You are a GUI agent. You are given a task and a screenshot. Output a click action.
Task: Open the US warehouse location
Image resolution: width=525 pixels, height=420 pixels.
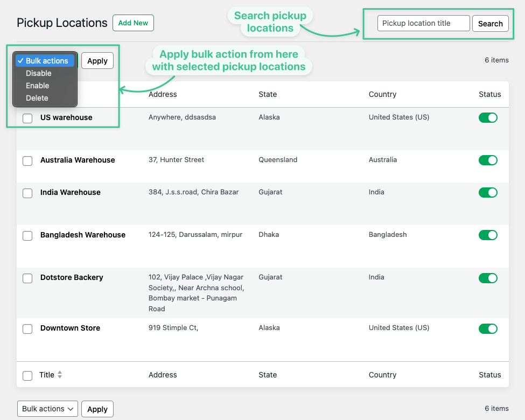pyautogui.click(x=66, y=117)
